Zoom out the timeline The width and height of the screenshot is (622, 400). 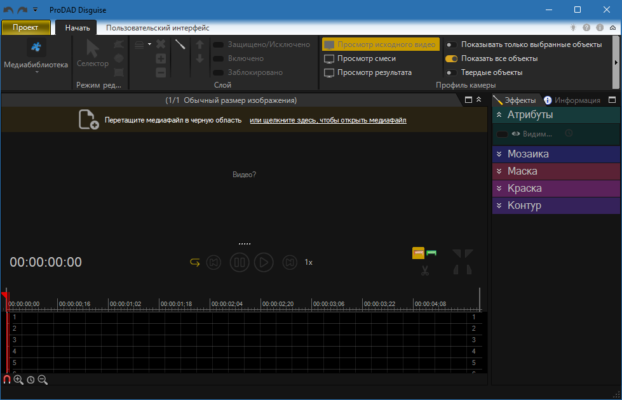[42, 380]
